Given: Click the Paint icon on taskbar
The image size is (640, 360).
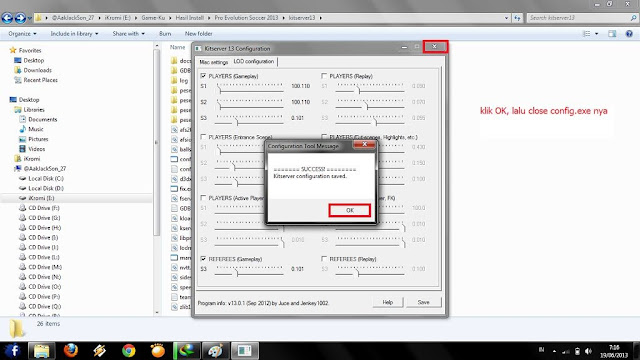Looking at the screenshot, I should tap(216, 350).
